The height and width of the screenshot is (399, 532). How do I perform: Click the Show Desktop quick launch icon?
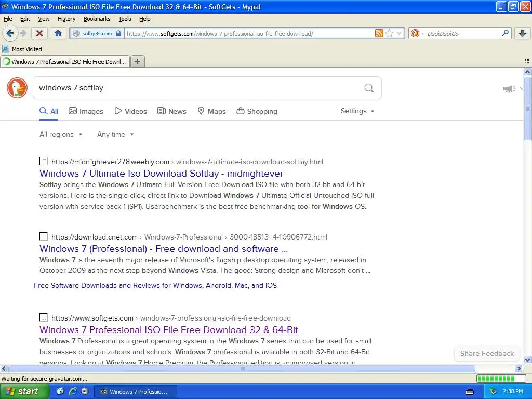point(60,391)
